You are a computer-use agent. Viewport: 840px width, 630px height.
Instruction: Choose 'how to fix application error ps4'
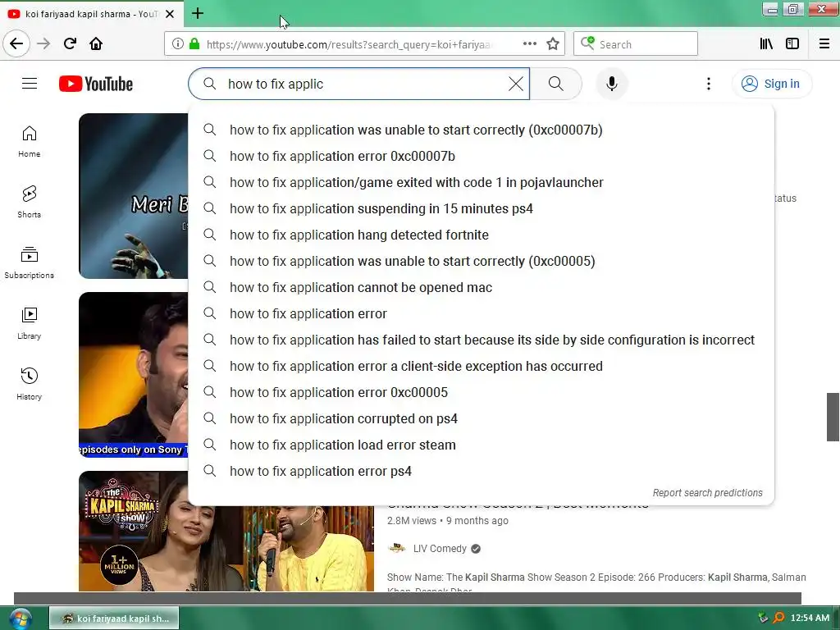[x=481, y=471]
